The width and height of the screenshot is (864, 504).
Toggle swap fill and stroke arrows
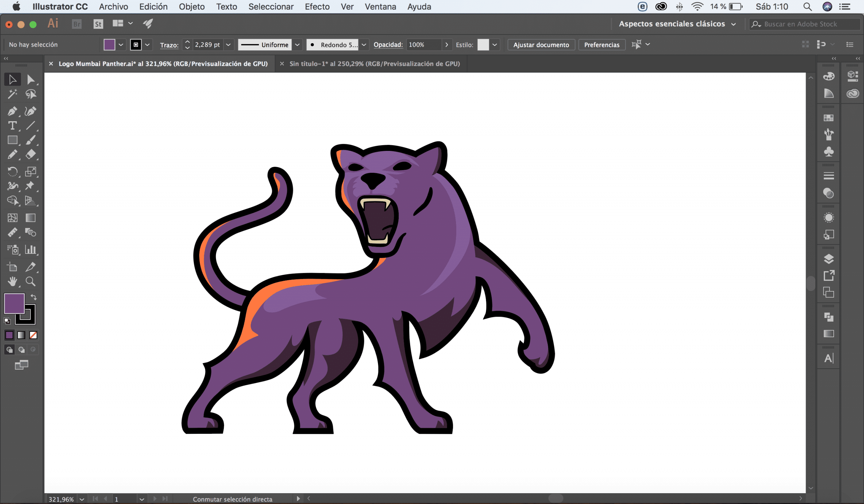pos(33,297)
